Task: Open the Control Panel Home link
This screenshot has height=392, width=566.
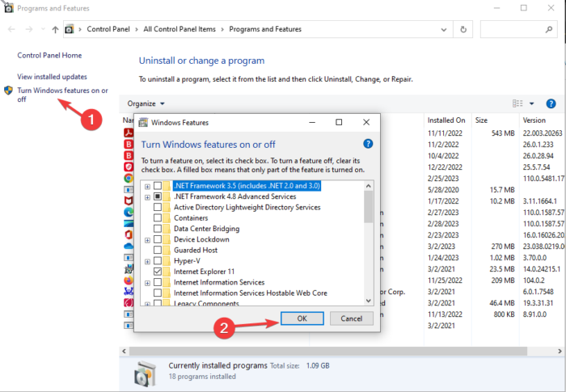Action: 49,55
